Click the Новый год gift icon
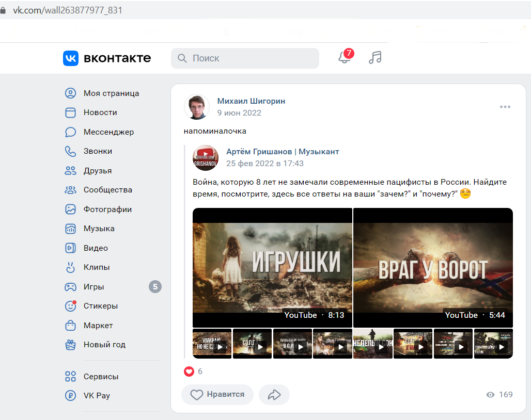 (70, 345)
